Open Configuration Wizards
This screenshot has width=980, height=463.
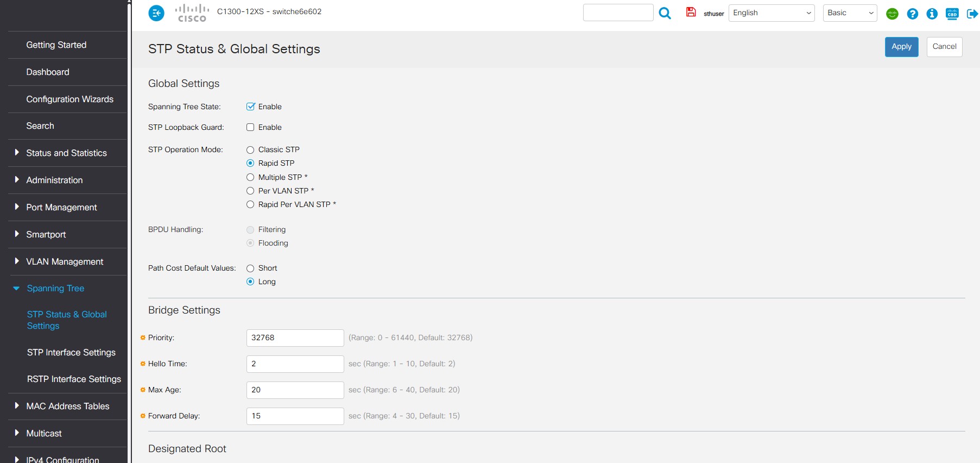70,99
